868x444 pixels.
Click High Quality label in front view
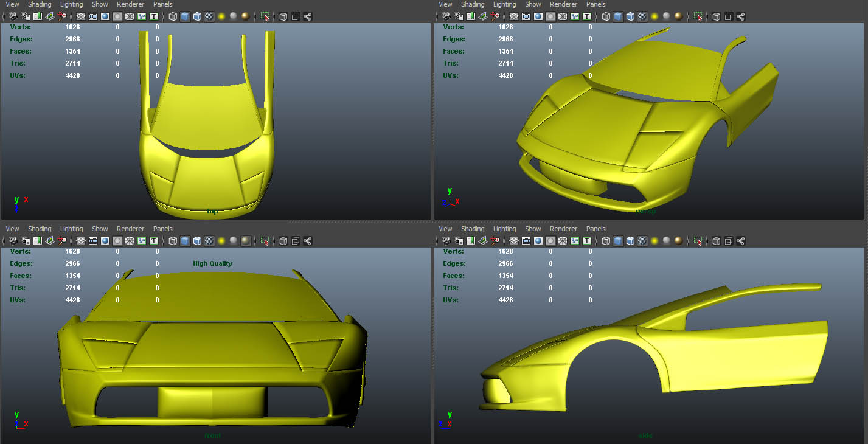212,263
